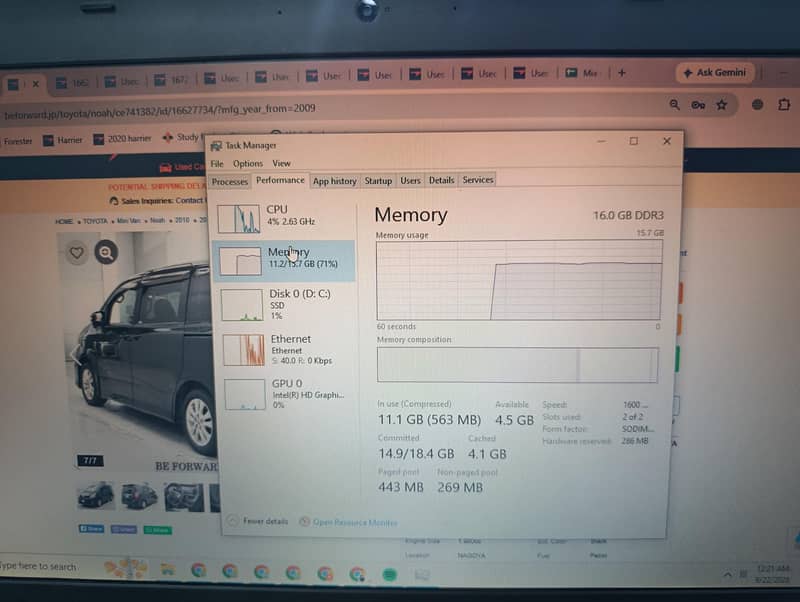
Task: Show hidden system tray icons
Action: click(728, 575)
